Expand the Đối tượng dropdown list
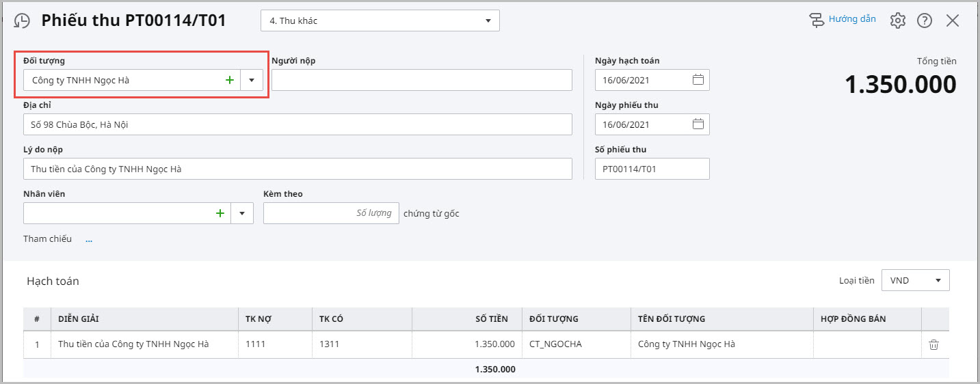The width and height of the screenshot is (980, 384). pos(252,80)
